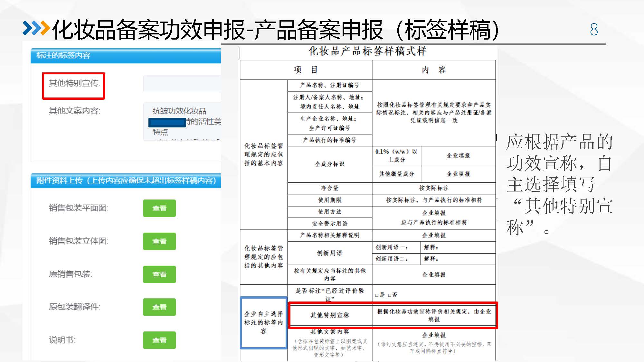Check the 是 checkbox for 已经过评价验证

[x=377, y=295]
